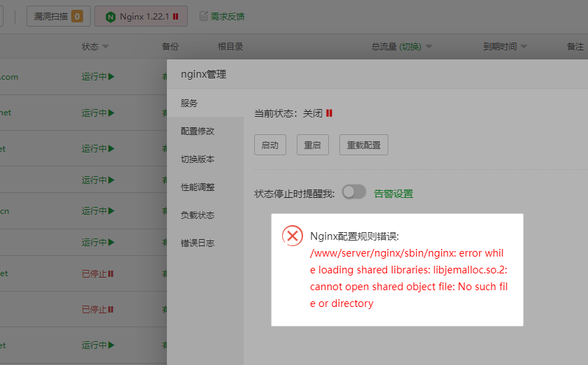Click the 当前状态 label text
Image resolution: width=588 pixels, height=365 pixels.
pos(276,113)
